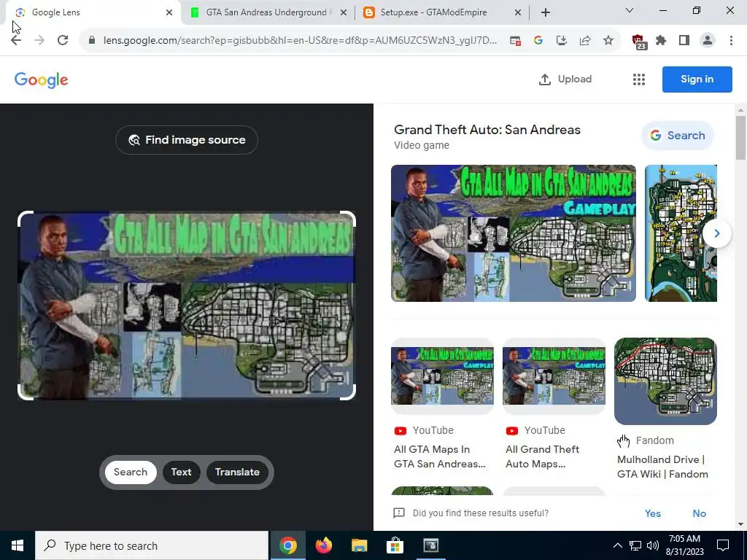Answer No to results useful question
The width and height of the screenshot is (747, 560).
click(x=699, y=513)
